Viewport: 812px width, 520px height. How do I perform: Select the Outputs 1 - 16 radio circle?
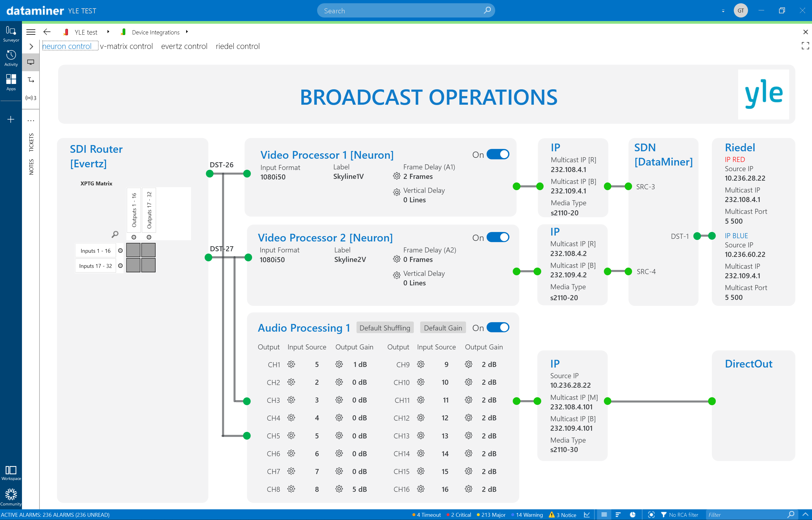(134, 237)
